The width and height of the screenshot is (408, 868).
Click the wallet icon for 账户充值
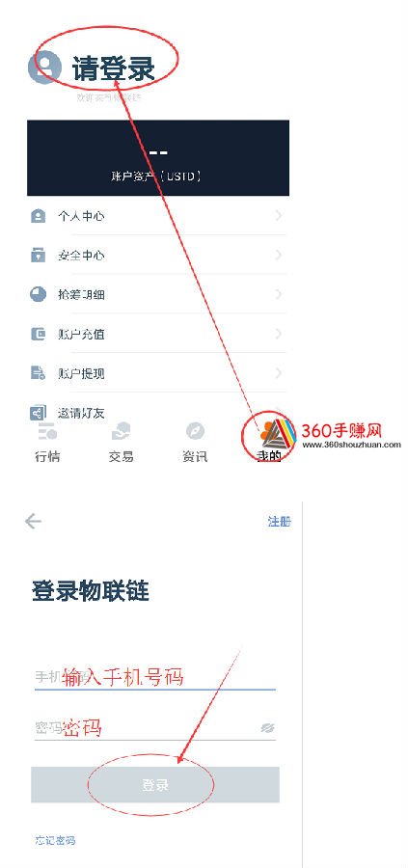pos(38,334)
